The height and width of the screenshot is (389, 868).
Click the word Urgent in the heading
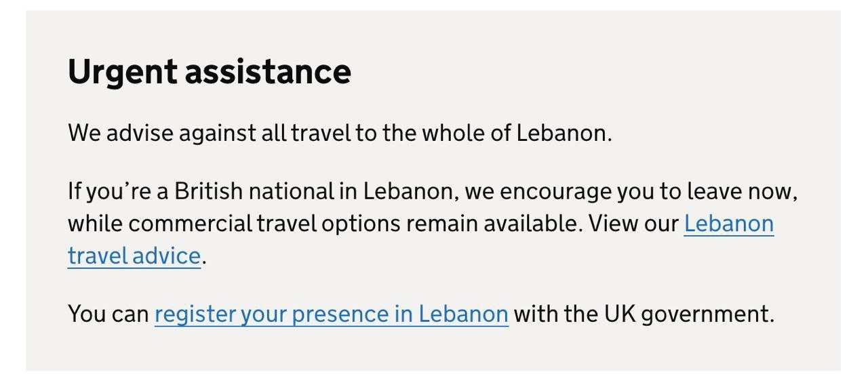coord(123,71)
